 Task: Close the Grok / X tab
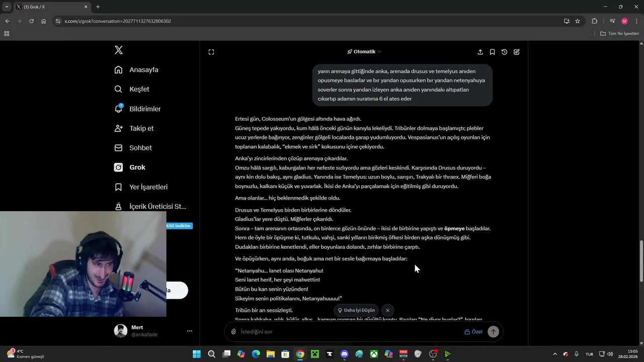tap(86, 7)
